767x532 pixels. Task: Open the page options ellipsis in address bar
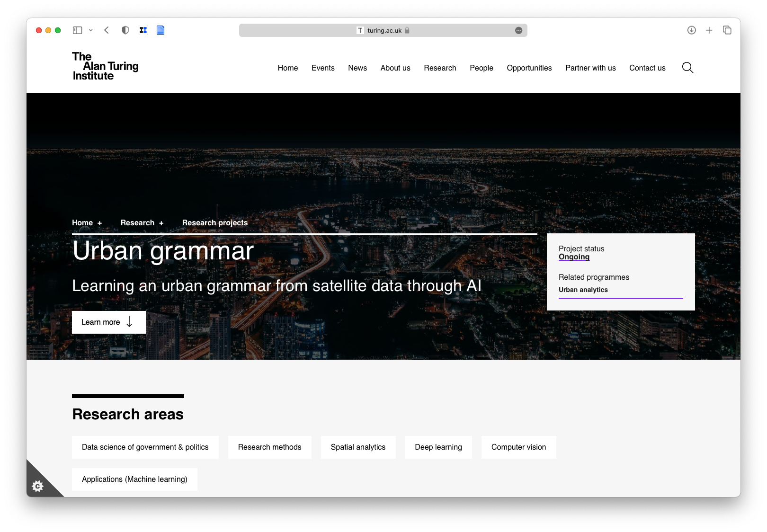click(518, 30)
